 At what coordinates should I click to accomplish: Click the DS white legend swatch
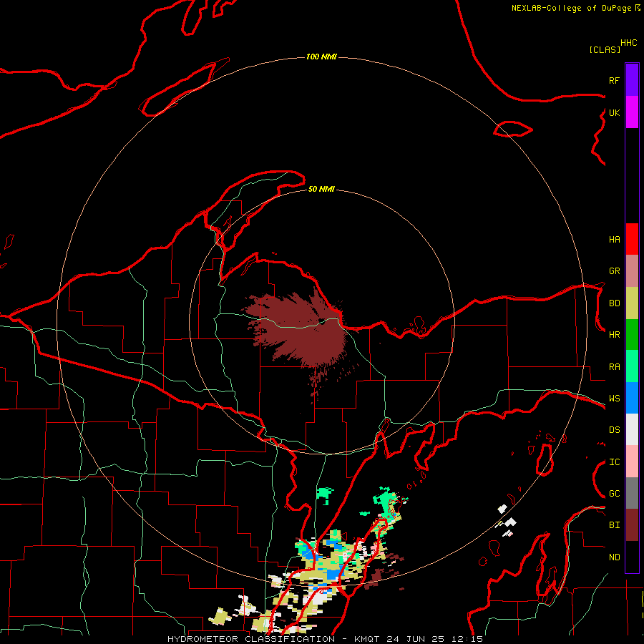coord(632,429)
